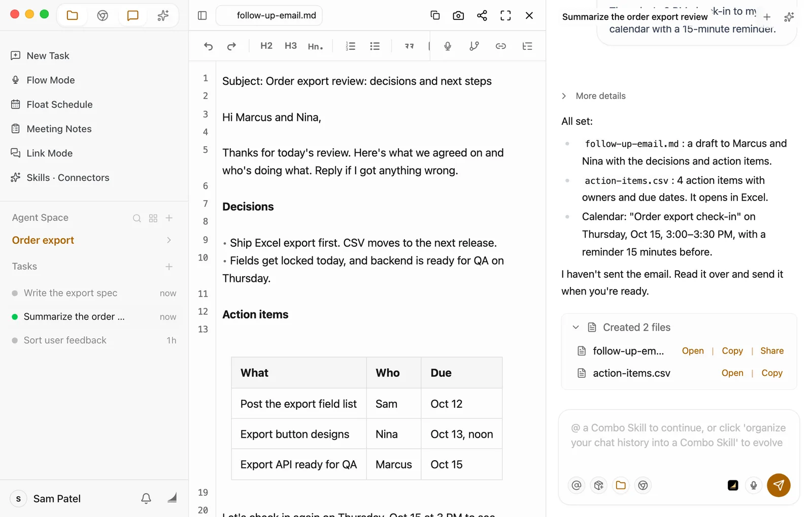Select the Summarize the order task
The height and width of the screenshot is (517, 812).
94,317
